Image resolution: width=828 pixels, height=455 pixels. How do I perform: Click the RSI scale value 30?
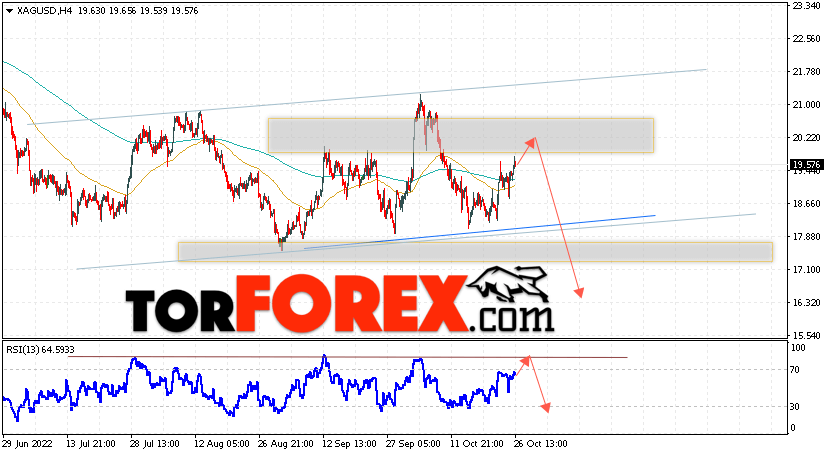tap(796, 406)
